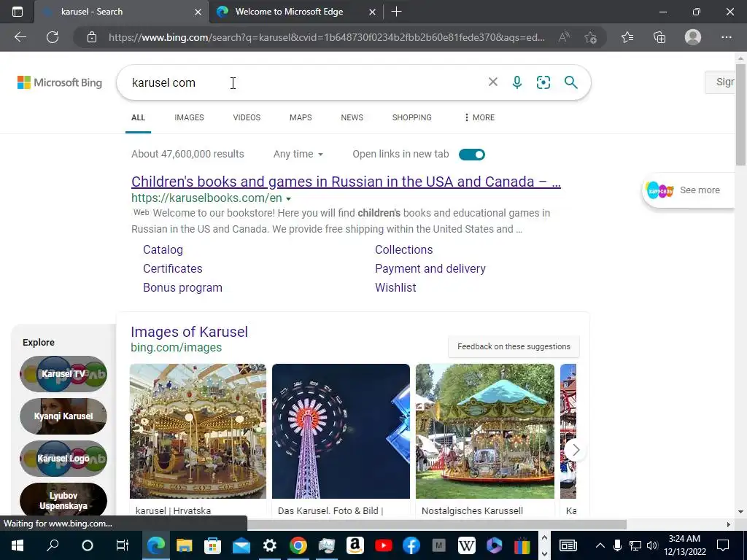Open the Certificates sitelink
This screenshot has width=747, height=560.
pos(172,268)
